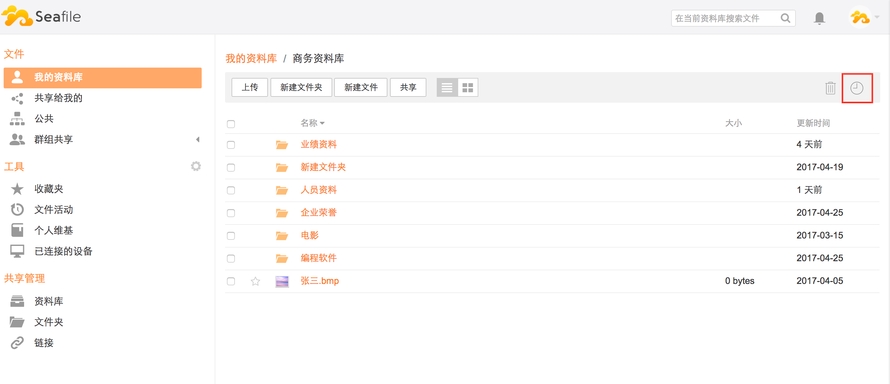Click the 新建文件夹 button
Screen dimensions: 890x384
point(301,87)
